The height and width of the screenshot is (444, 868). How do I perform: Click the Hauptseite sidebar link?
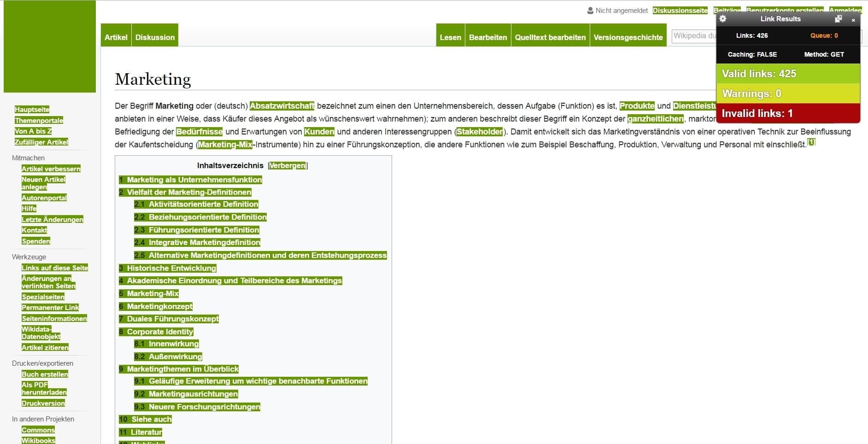pos(32,110)
